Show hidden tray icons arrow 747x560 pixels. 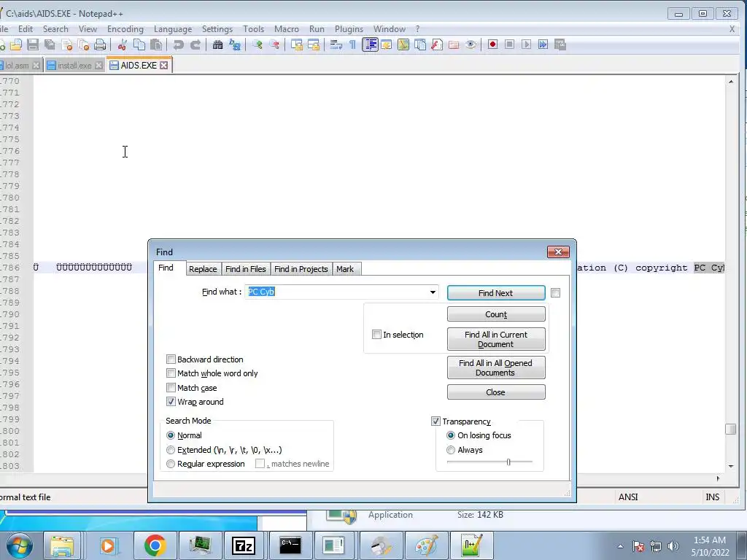[620, 546]
